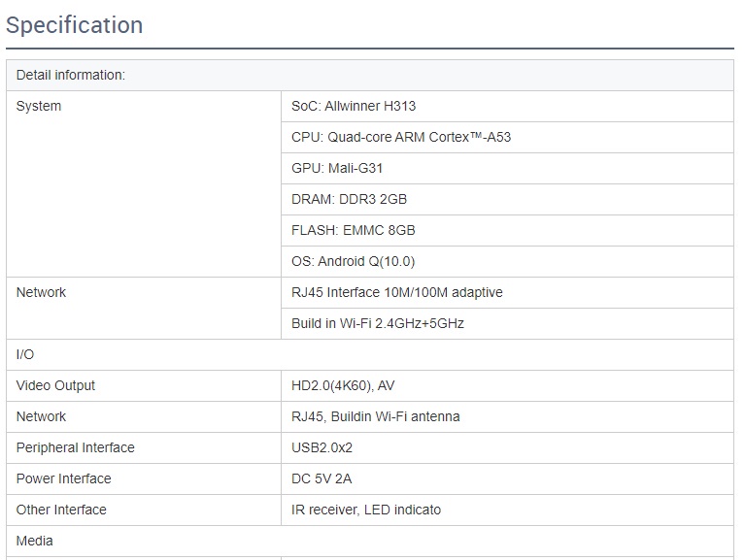Viewport: 745px width, 560px height.
Task: Click the System row label
Action: 39,107
